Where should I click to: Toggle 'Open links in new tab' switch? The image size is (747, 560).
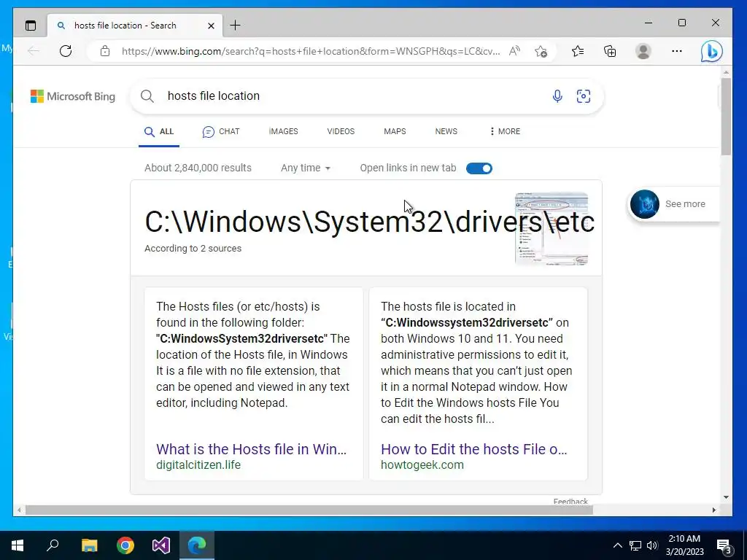pos(479,168)
